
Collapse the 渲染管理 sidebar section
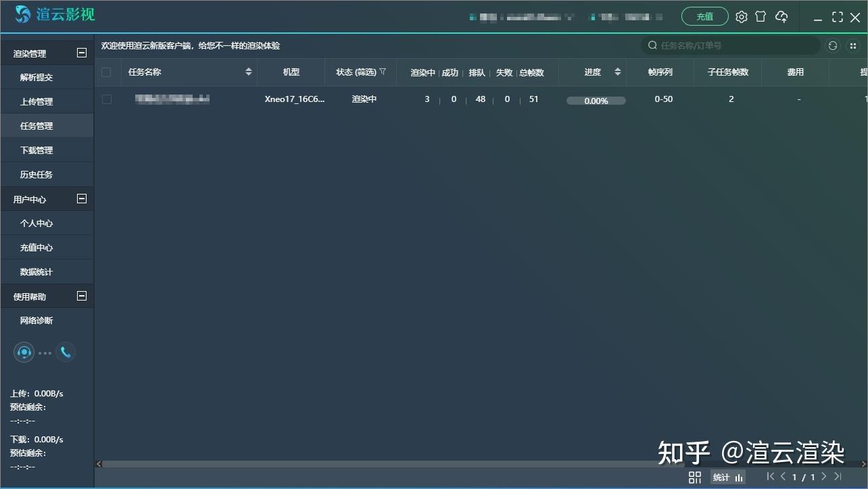pos(81,52)
